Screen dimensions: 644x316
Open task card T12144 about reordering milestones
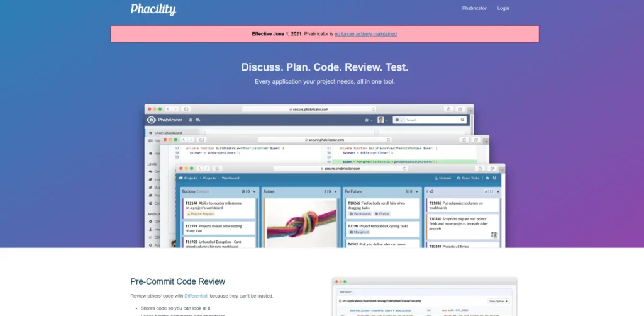219,208
